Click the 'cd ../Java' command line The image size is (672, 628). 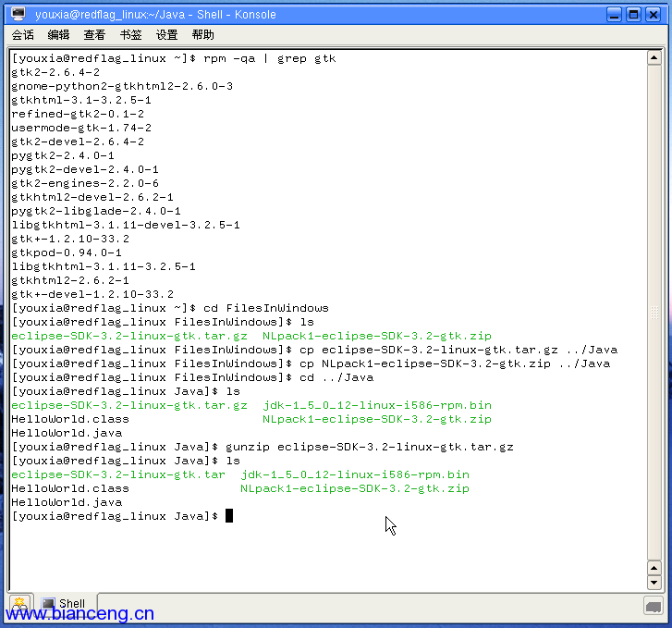pos(192,377)
